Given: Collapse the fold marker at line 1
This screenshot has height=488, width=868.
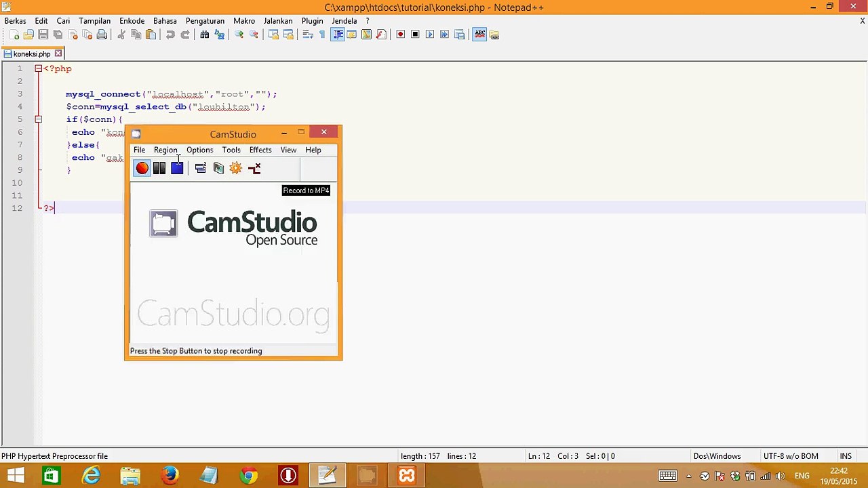Looking at the screenshot, I should pos(39,68).
